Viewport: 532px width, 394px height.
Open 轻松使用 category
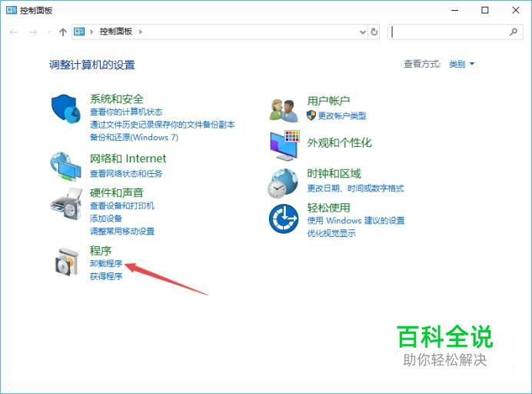point(328,208)
